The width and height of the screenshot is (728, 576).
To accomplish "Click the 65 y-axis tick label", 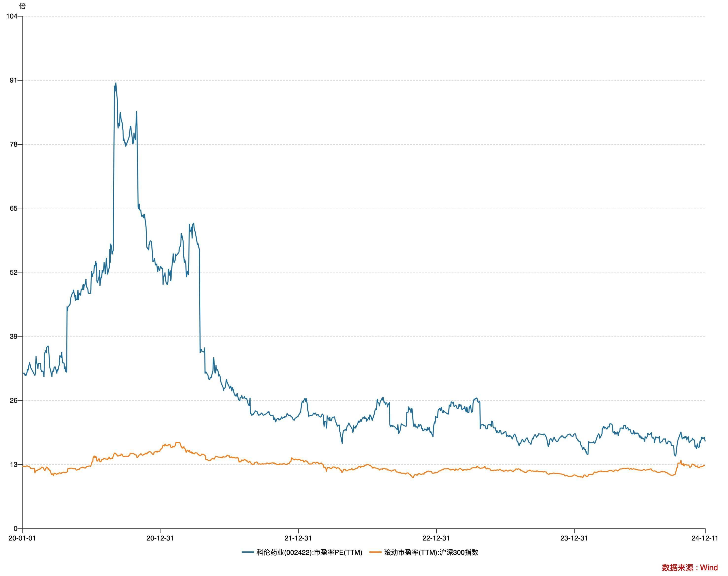I will click(14, 208).
